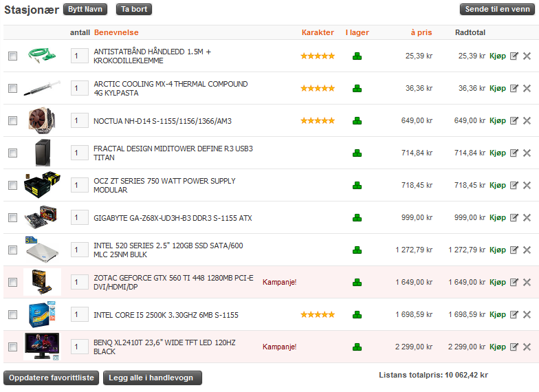This screenshot has width=539, height=392.
Task: Sort list by à pris column header
Action: [421, 32]
